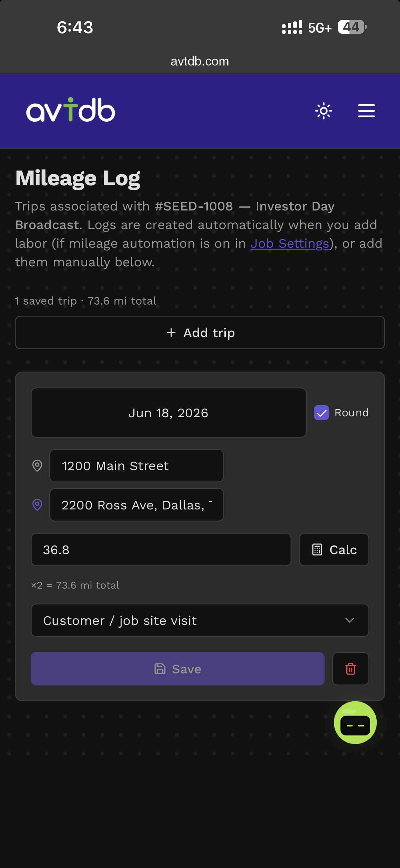
Task: Open the Jun 18, 2026 date picker
Action: [x=168, y=413]
